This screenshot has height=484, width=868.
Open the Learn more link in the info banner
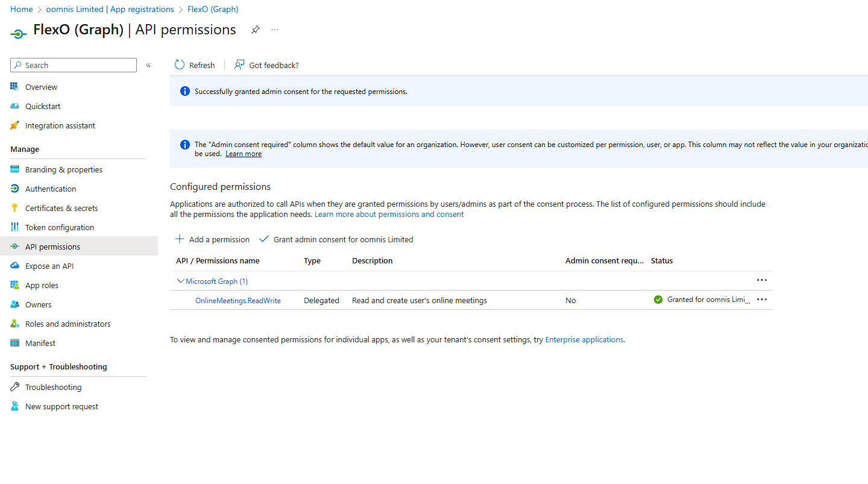point(244,154)
